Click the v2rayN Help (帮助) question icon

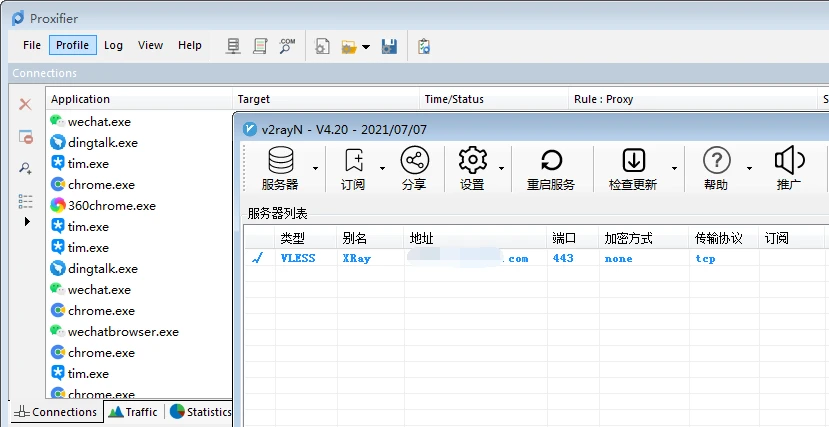coord(716,160)
